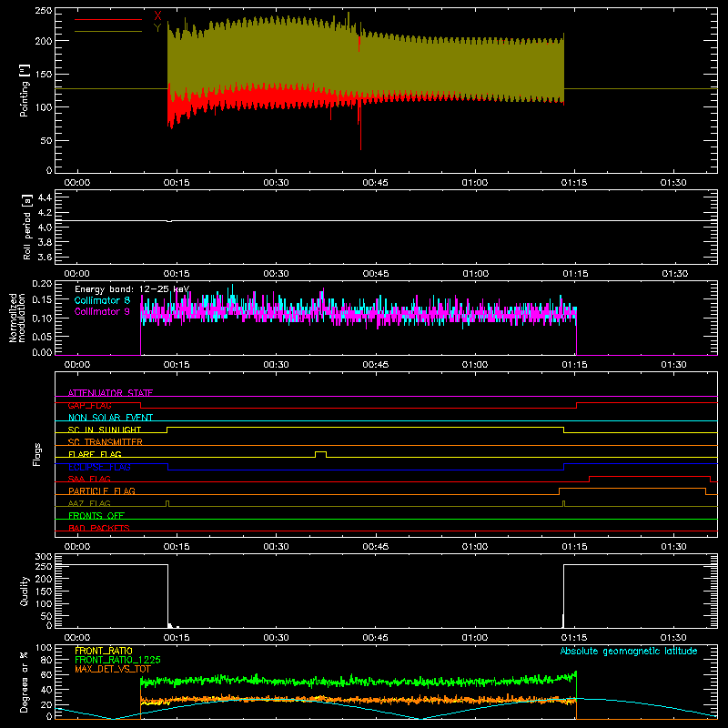Image resolution: width=728 pixels, height=728 pixels.
Task: Click the green "FRONTS_OFF" label
Action: click(96, 515)
